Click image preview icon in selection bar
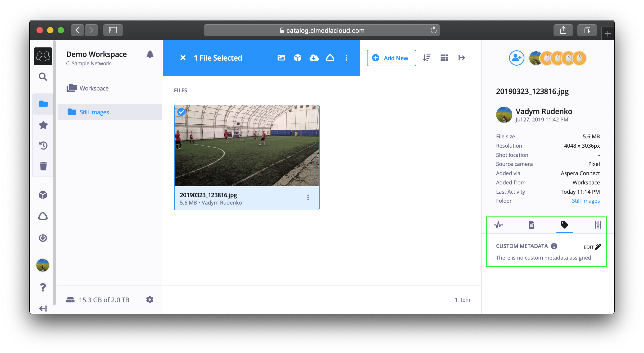Viewport: 644px width, 353px height. point(281,58)
